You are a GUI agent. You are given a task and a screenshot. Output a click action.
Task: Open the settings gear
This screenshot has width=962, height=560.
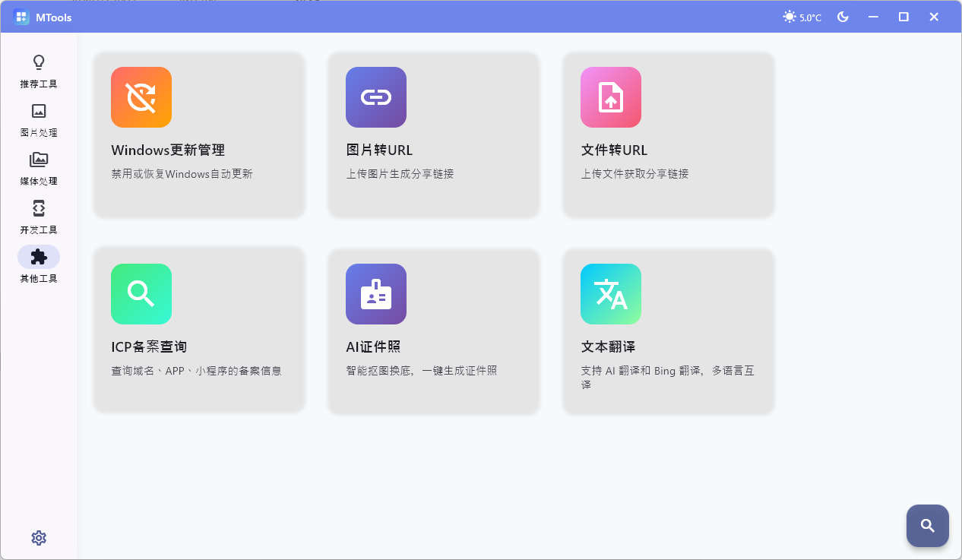pyautogui.click(x=38, y=537)
